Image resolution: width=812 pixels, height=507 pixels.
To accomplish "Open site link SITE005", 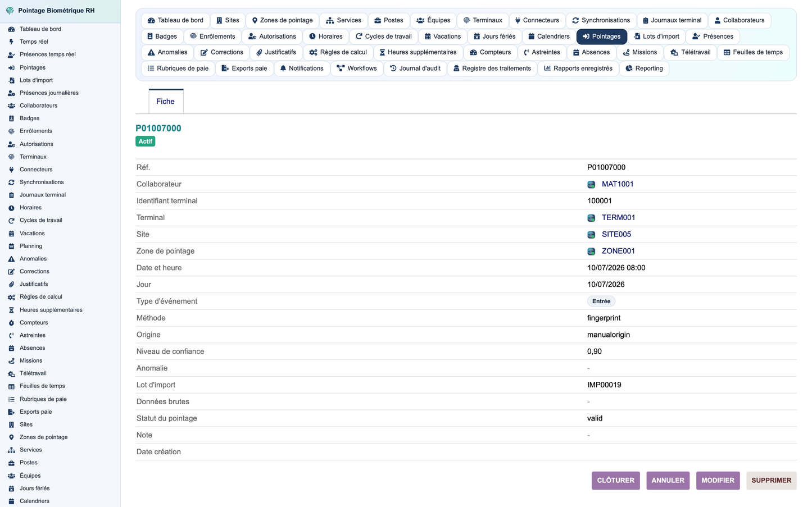I will click(x=616, y=235).
